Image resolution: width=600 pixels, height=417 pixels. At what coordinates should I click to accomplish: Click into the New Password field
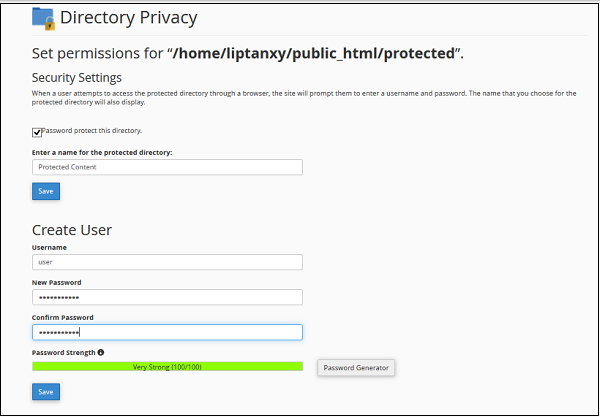(x=167, y=297)
